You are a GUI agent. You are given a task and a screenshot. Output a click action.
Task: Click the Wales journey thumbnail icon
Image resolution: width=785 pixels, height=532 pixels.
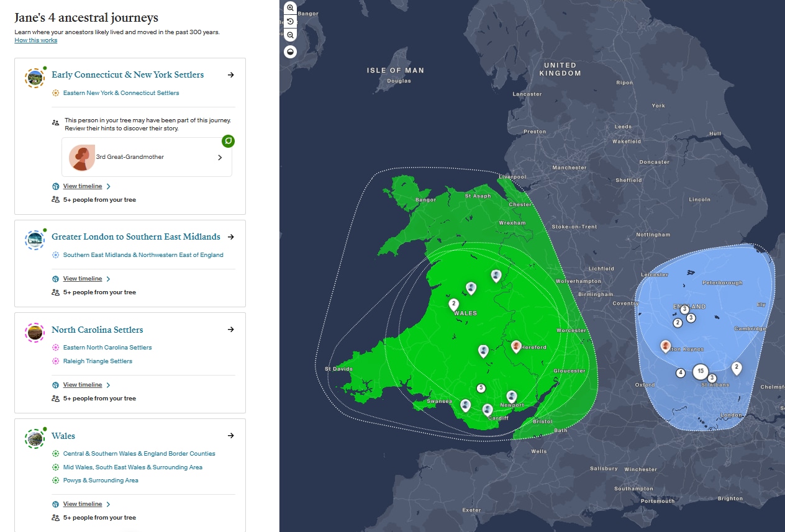35,438
